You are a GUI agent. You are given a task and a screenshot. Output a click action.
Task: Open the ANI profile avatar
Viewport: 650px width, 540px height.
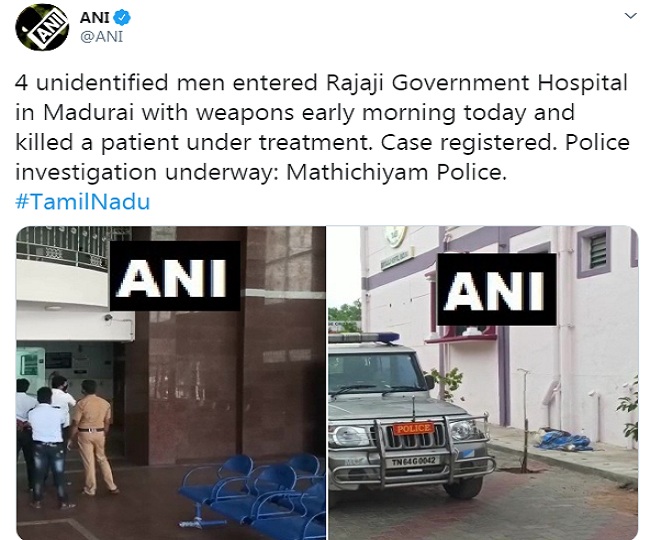click(x=42, y=27)
